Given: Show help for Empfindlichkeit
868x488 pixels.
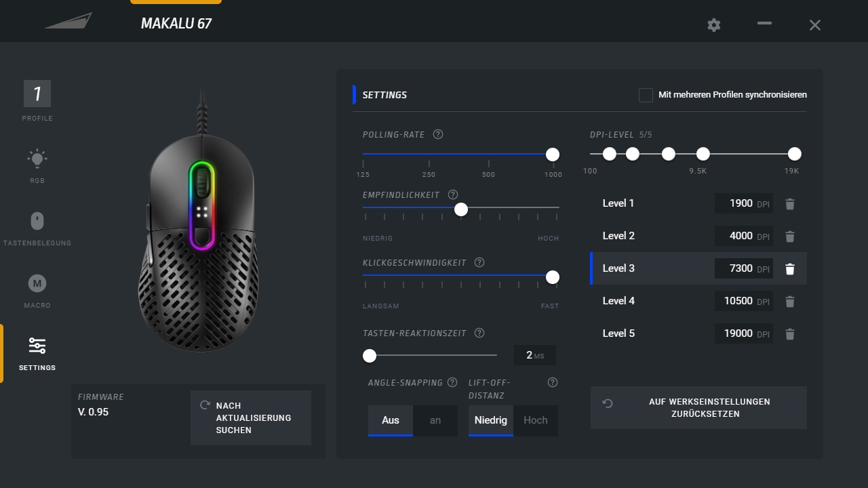Looking at the screenshot, I should coord(453,195).
